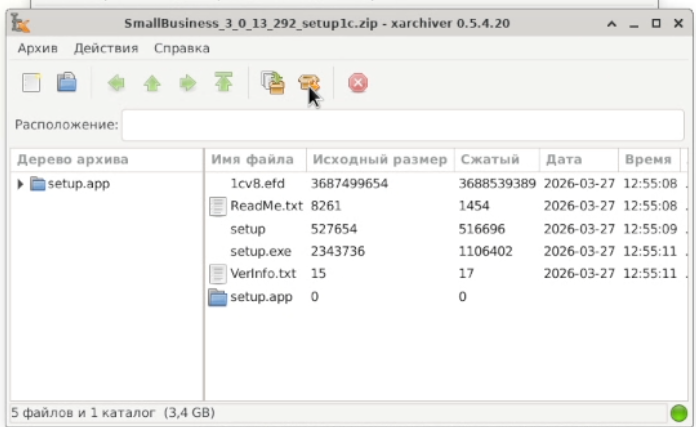The height and width of the screenshot is (427, 696).
Task: Click the Add files to archive icon
Action: 273,83
